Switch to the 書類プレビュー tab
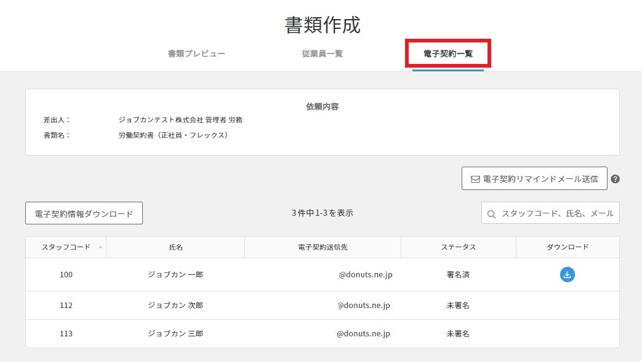 click(x=196, y=53)
